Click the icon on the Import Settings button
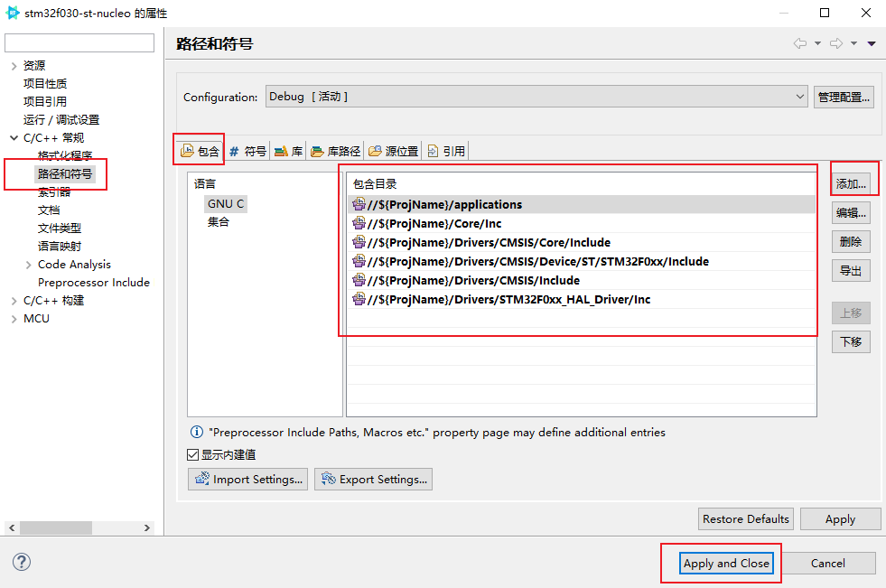This screenshot has width=886, height=588. [202, 479]
